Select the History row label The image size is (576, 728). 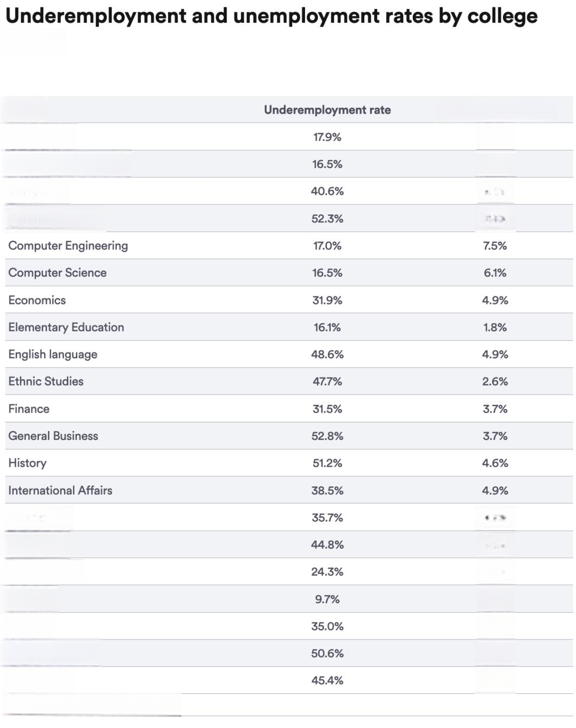[27, 463]
